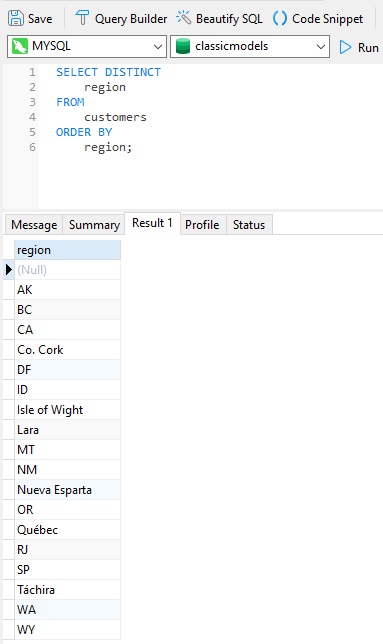The height and width of the screenshot is (644, 383).
Task: Click the SELECT DISTINCT keyword in editor
Action: coord(108,72)
